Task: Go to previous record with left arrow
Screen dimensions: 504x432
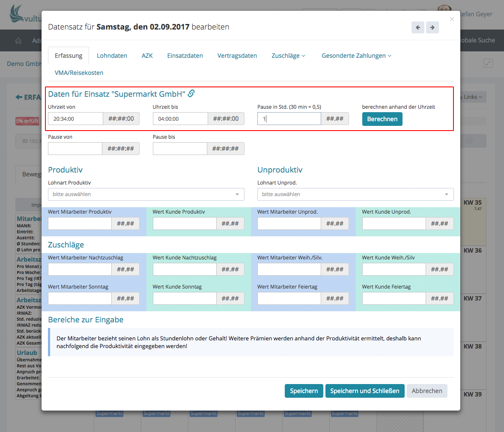Action: [x=418, y=27]
